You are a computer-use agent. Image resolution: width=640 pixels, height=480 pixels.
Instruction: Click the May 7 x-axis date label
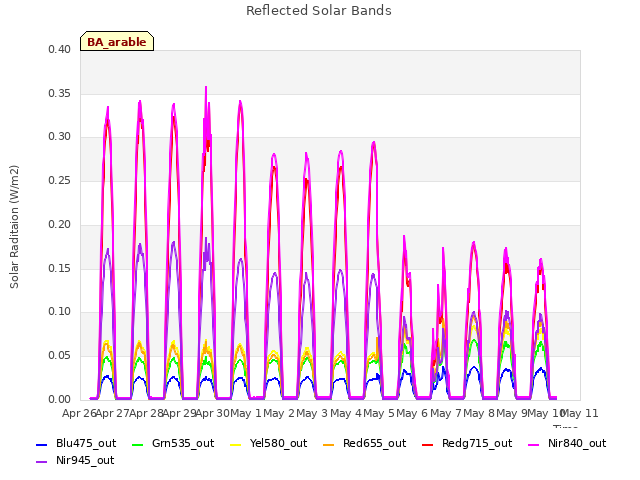coord(446,413)
